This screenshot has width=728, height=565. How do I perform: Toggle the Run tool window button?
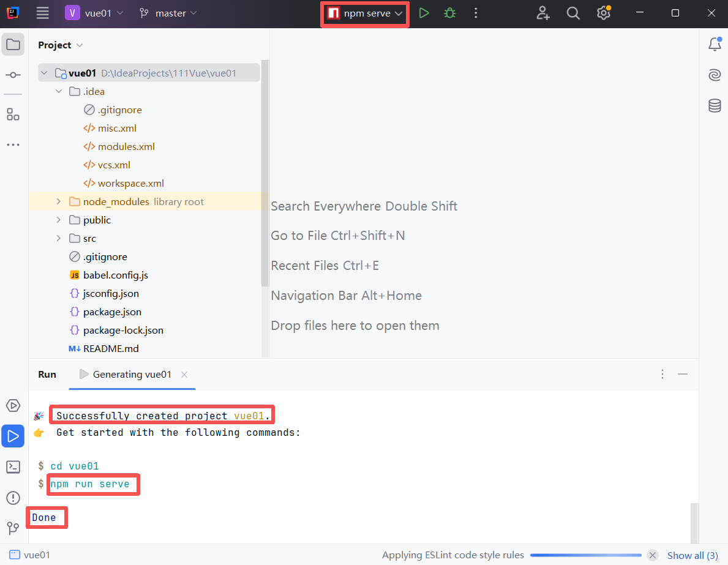click(13, 436)
